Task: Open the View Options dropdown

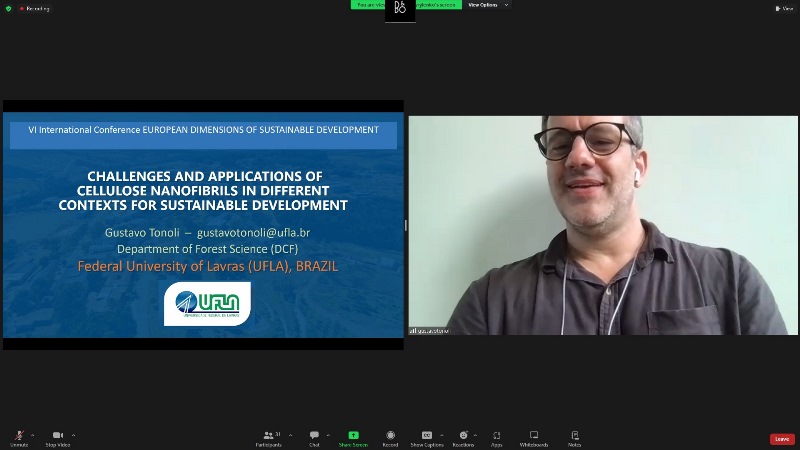Action: pos(485,5)
